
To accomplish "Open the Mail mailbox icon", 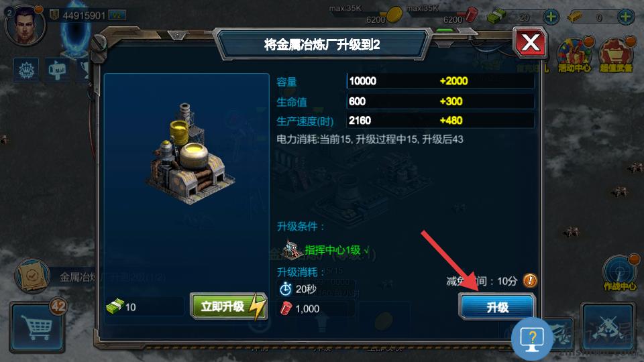I will (57, 70).
